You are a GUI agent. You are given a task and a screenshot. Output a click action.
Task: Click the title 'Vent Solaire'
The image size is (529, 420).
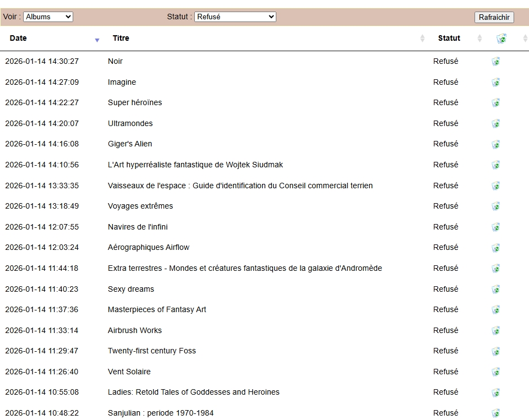click(x=129, y=372)
